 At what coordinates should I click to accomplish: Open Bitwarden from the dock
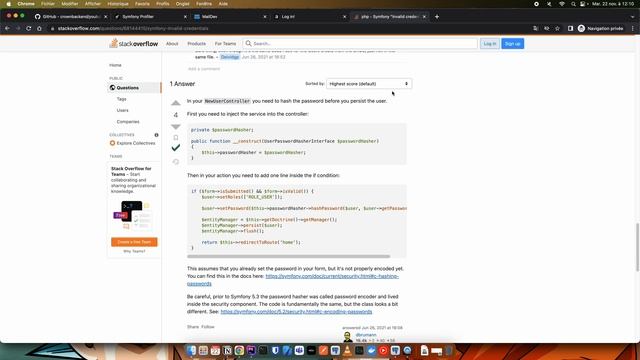point(275,350)
